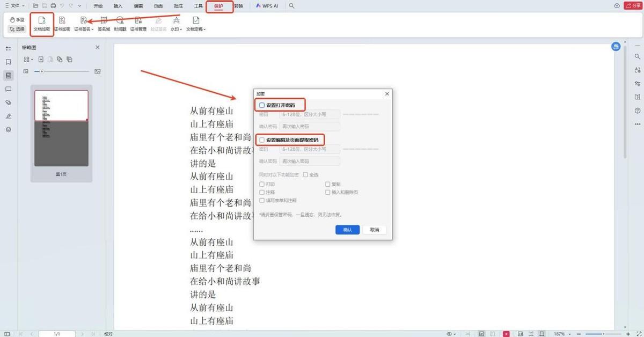The width and height of the screenshot is (644, 337).
Task: Check 设置编辑及页面提取密码 option
Action: (x=262, y=140)
